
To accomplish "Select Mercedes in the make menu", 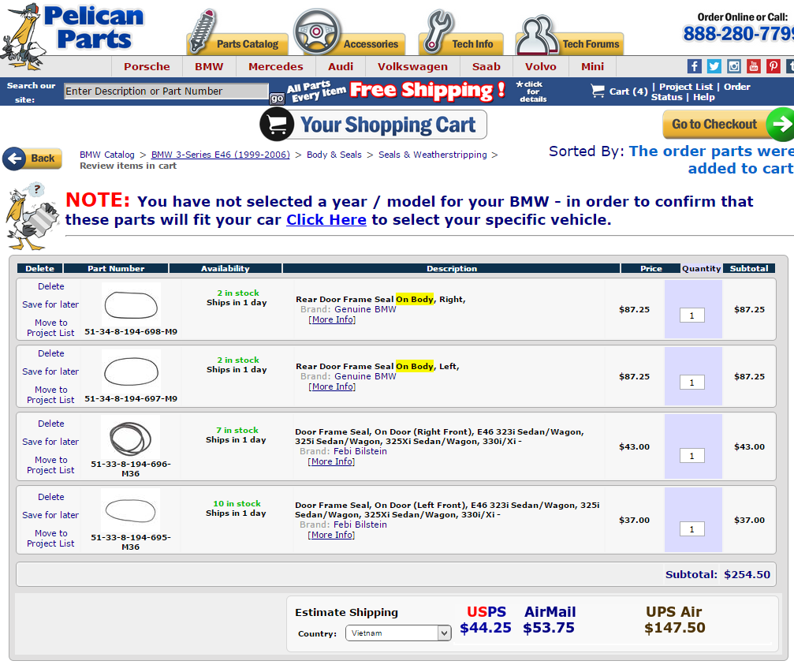I will click(276, 66).
